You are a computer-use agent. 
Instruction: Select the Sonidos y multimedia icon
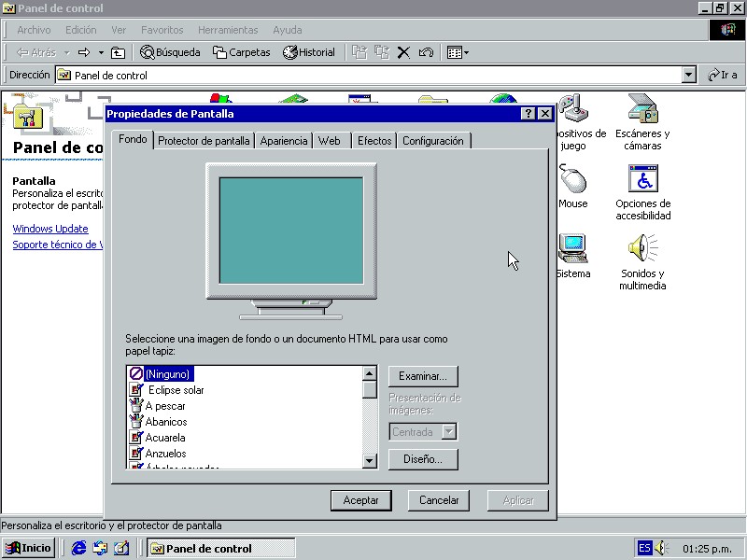tap(642, 262)
